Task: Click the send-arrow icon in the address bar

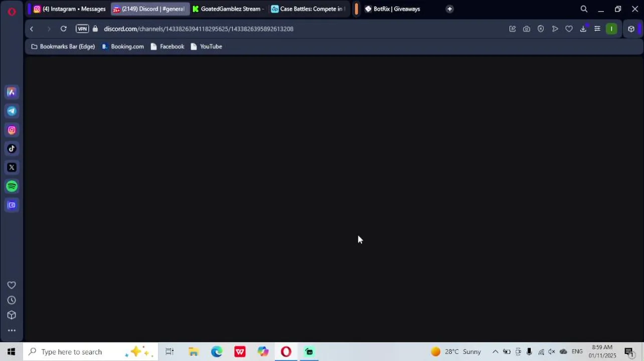Action: (x=555, y=29)
